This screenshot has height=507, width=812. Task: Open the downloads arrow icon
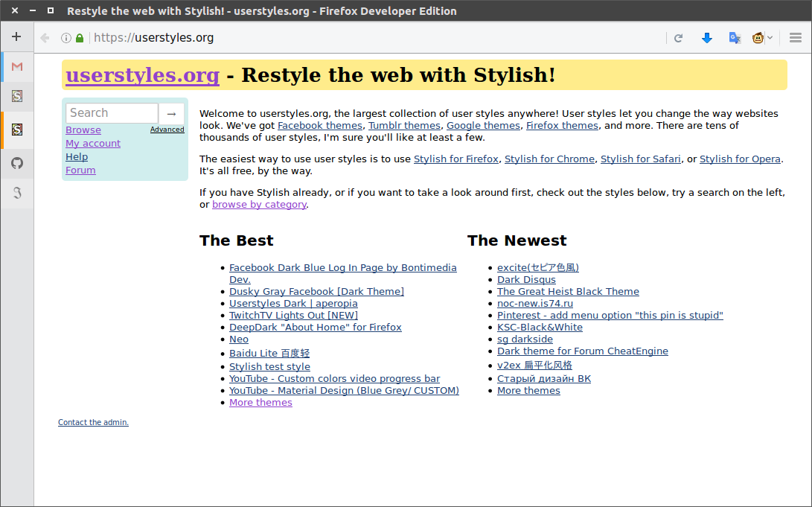707,38
